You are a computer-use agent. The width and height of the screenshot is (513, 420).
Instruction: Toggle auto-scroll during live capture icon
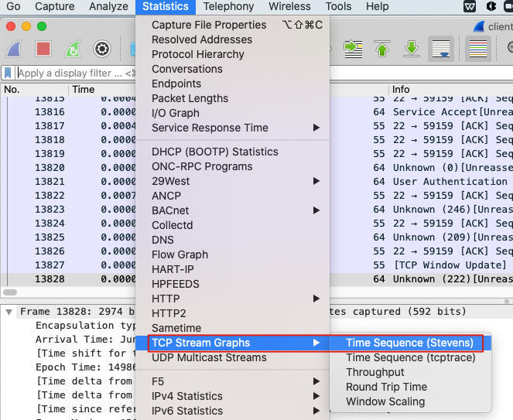(441, 49)
